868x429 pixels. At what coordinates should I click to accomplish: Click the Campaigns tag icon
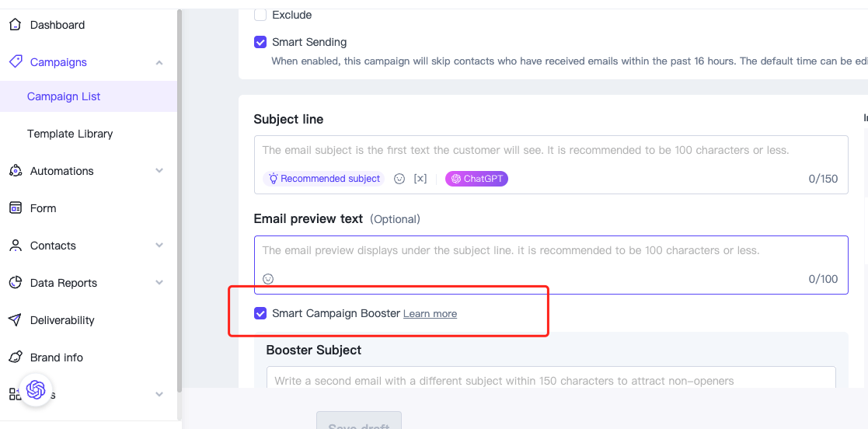tap(16, 61)
